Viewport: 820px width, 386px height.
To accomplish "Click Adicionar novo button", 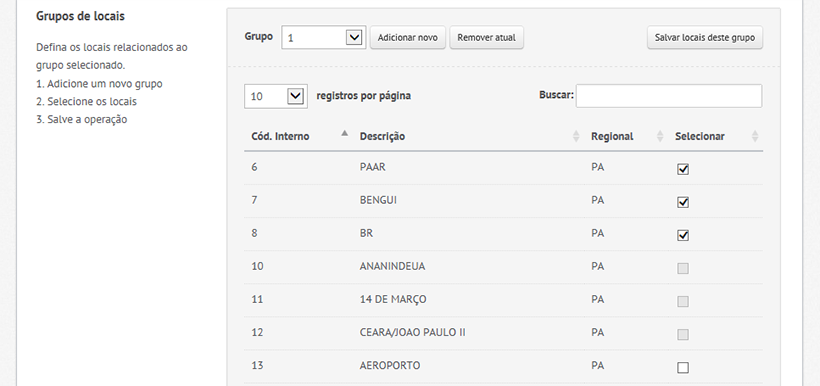I will click(x=407, y=38).
